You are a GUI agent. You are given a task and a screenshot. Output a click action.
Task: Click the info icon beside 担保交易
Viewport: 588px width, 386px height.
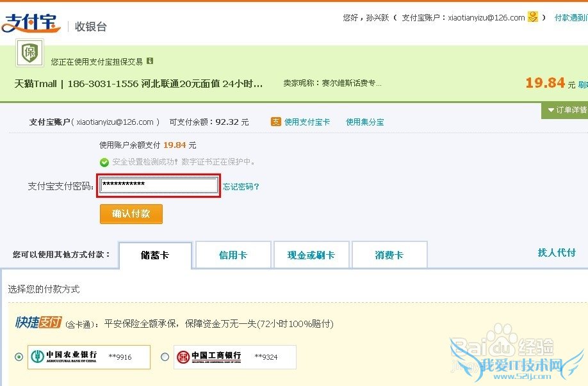[x=150, y=61]
